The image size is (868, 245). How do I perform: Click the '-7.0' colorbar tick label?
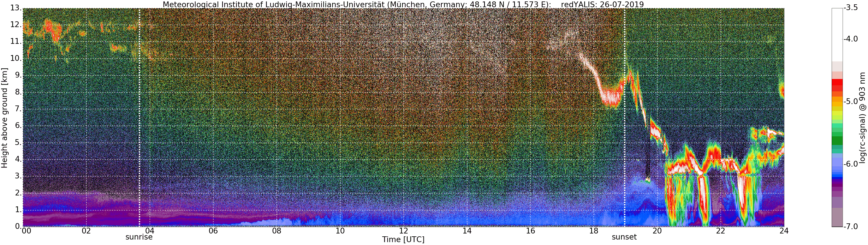851,227
